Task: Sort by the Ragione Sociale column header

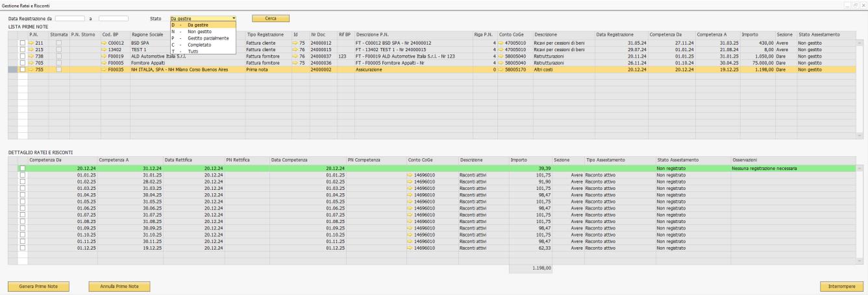Action: [187, 34]
